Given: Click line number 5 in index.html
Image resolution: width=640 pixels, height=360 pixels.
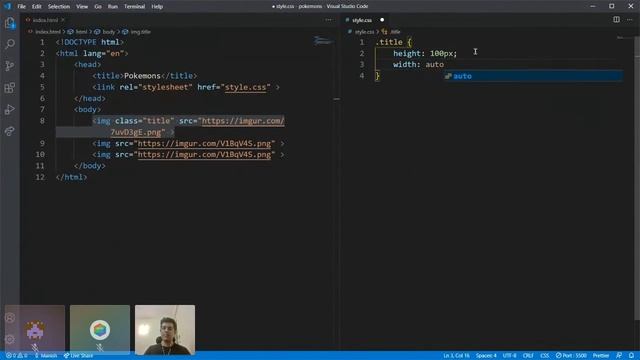Looking at the screenshot, I should point(42,87).
